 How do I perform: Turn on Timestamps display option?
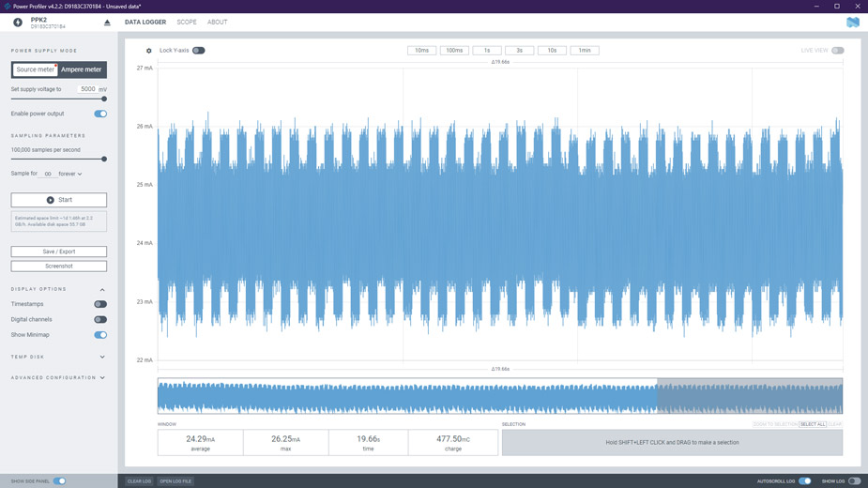point(100,304)
